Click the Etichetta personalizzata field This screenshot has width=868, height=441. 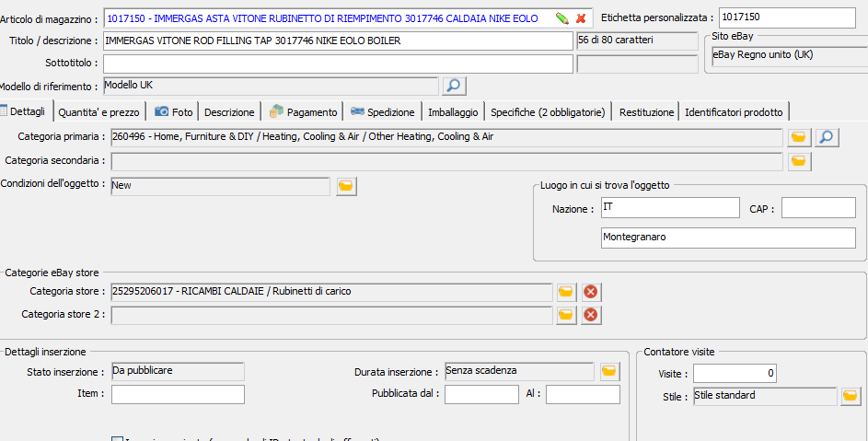pyautogui.click(x=787, y=17)
